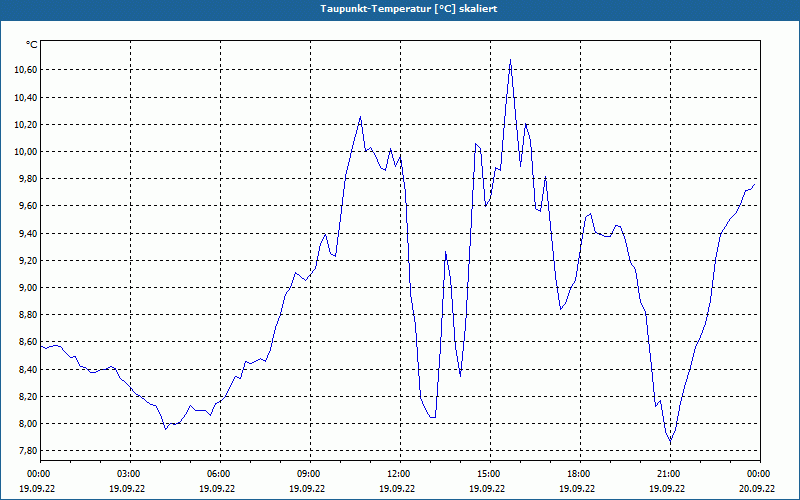This screenshot has width=800, height=500.
Task: Click the 19.09.22 date under 21:00
Action: coord(667,488)
